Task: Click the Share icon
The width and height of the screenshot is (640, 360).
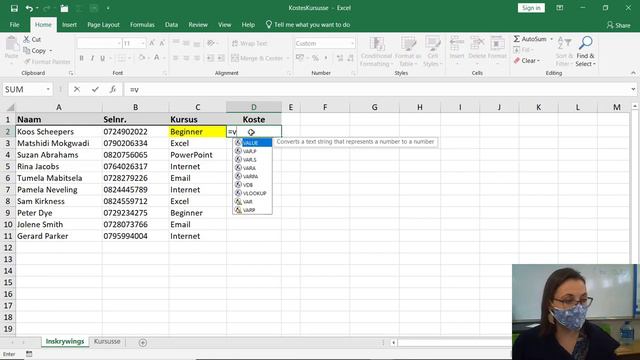Action: click(618, 25)
